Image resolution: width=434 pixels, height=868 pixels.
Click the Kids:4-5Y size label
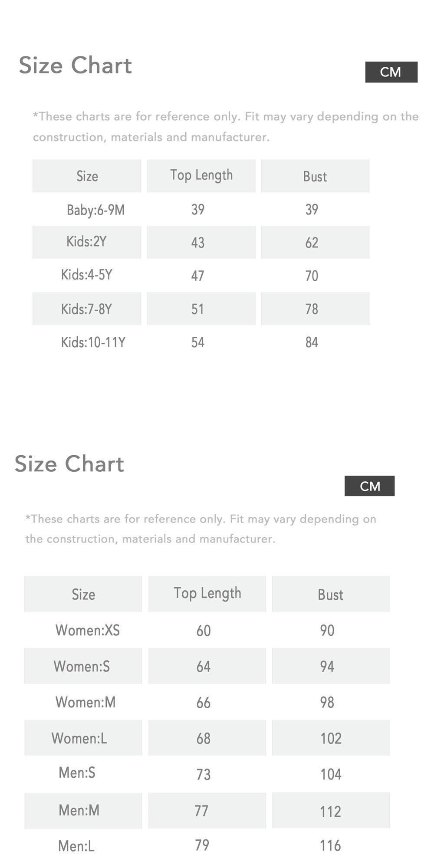coord(87,275)
